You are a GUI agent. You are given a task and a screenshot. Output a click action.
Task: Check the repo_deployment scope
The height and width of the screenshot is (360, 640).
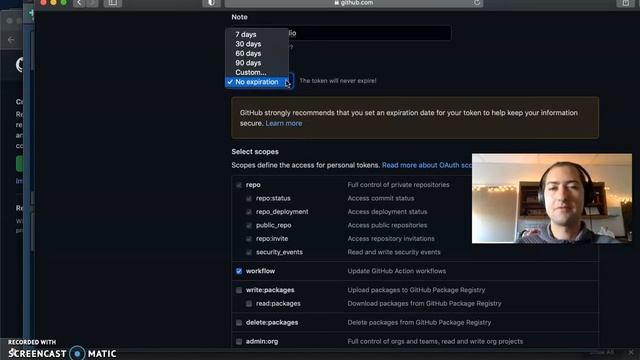tap(249, 212)
